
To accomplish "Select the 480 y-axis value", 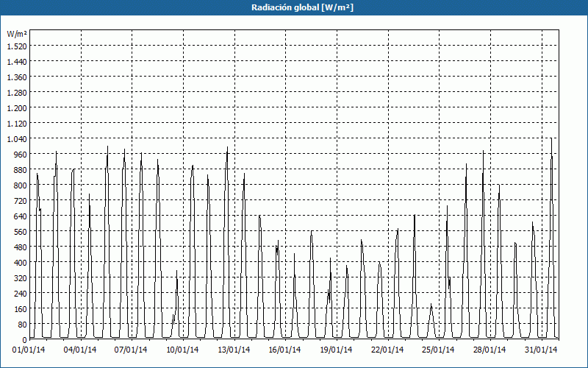I will [x=21, y=247].
